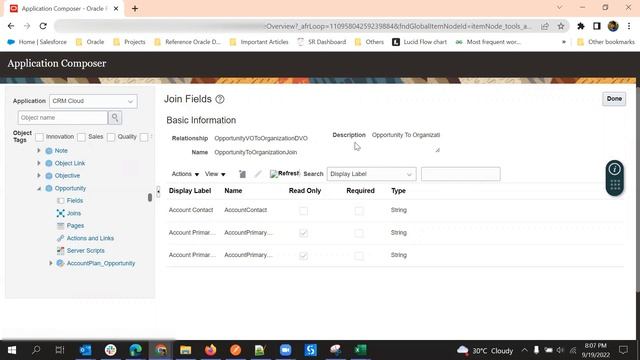Open Zoom from the taskbar

point(285,350)
